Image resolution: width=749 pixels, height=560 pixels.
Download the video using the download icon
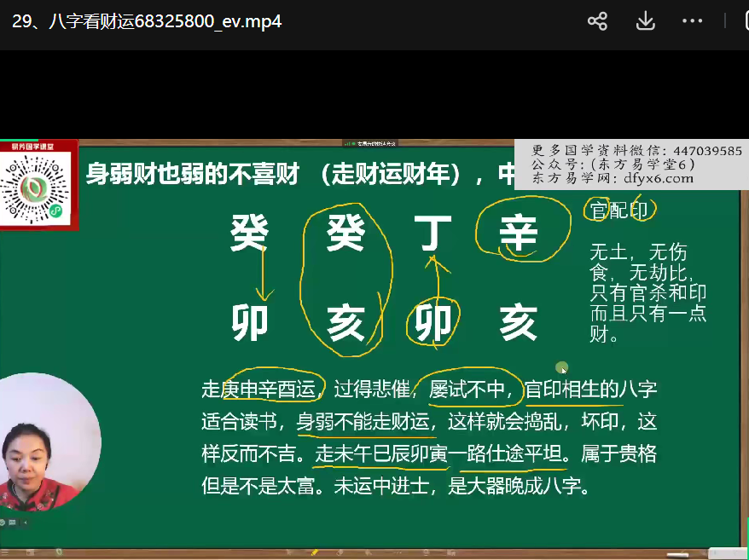(x=645, y=21)
